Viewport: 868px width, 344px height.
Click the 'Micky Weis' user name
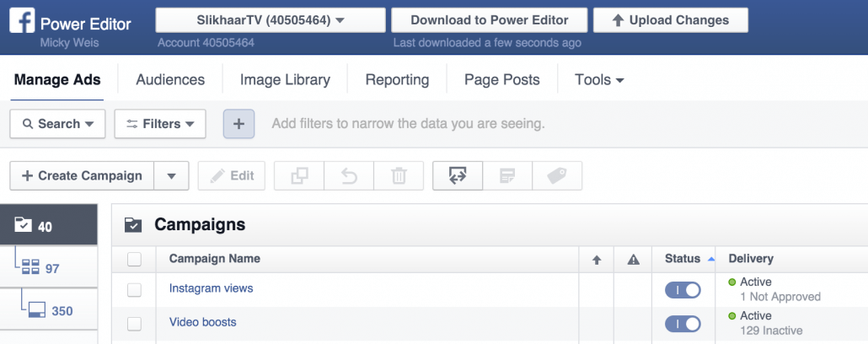tap(69, 43)
